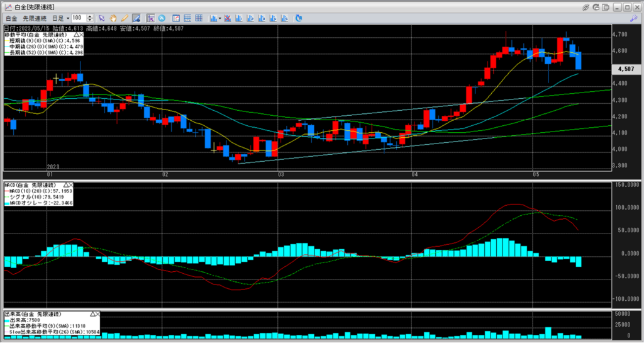Viewport: 644px width, 343px height.
Task: Open the 日足 timeframe dropdown
Action: 62,18
